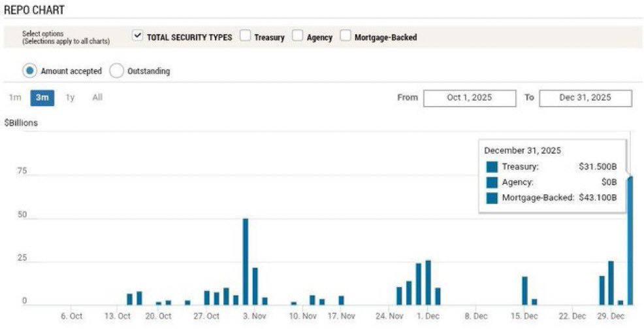Click the $Billions axis label
This screenshot has width=644, height=329.
(x=21, y=123)
